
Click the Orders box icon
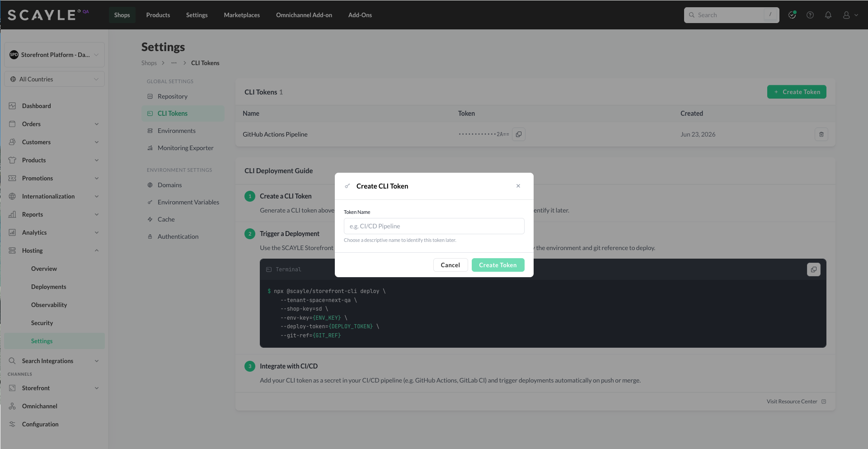coord(12,124)
